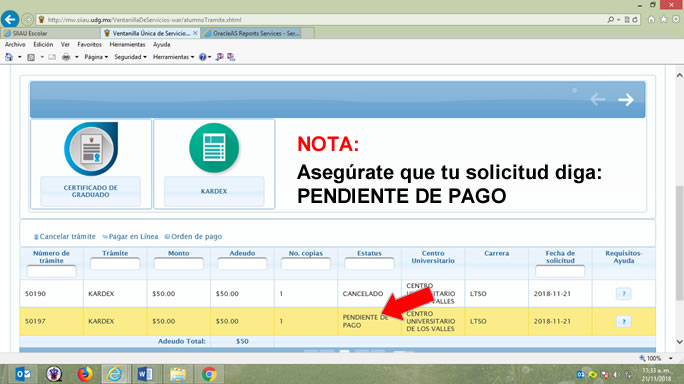684x384 pixels.
Task: Open the Archivo menu
Action: click(x=15, y=45)
